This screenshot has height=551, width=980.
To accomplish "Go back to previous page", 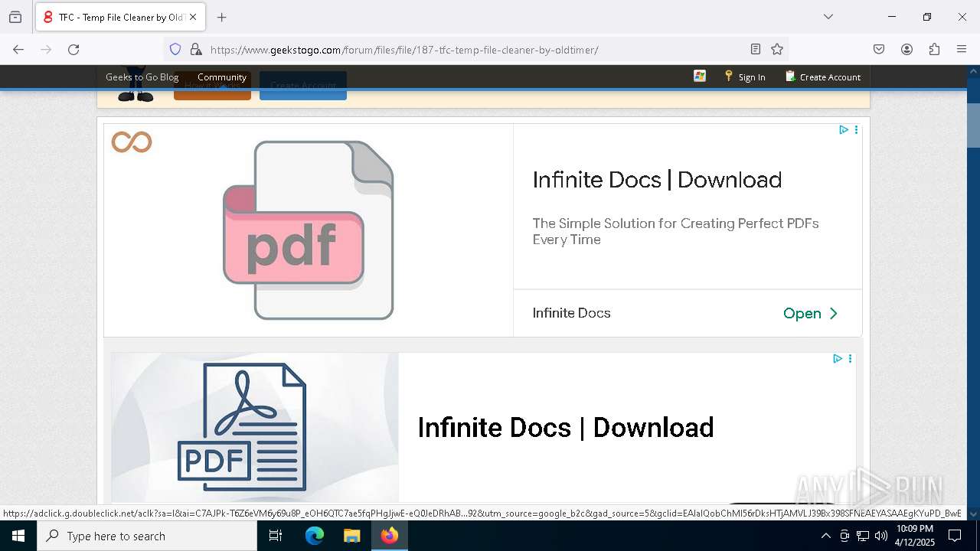I will click(18, 49).
